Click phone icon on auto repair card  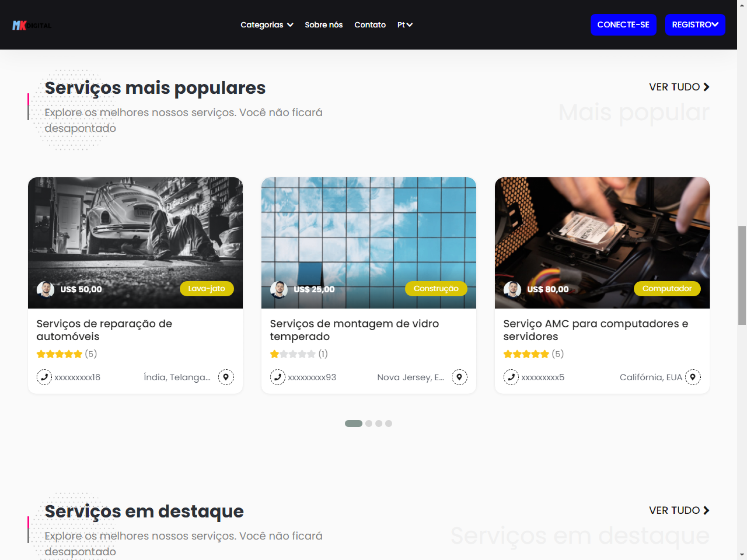(x=44, y=377)
